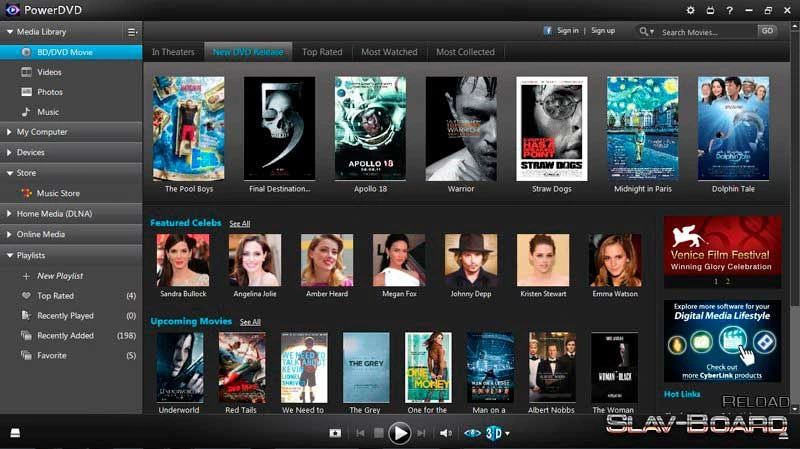Viewport: 800px width, 449px height.
Task: Select Emma Watson celeb photo
Action: 615,260
